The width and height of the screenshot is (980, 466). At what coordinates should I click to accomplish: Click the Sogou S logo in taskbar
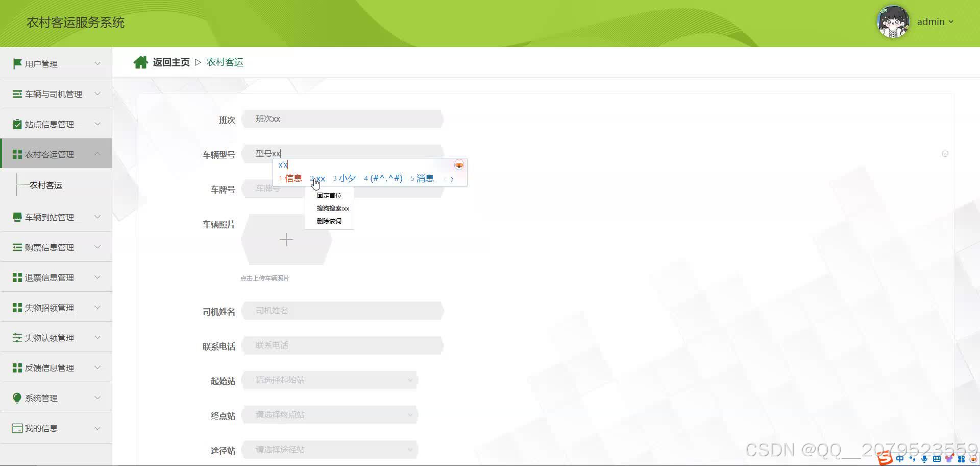tap(885, 458)
